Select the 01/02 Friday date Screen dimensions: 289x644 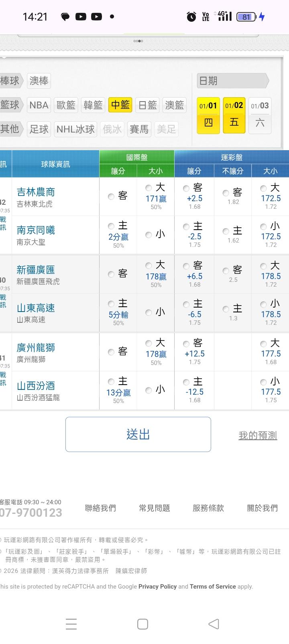click(234, 115)
